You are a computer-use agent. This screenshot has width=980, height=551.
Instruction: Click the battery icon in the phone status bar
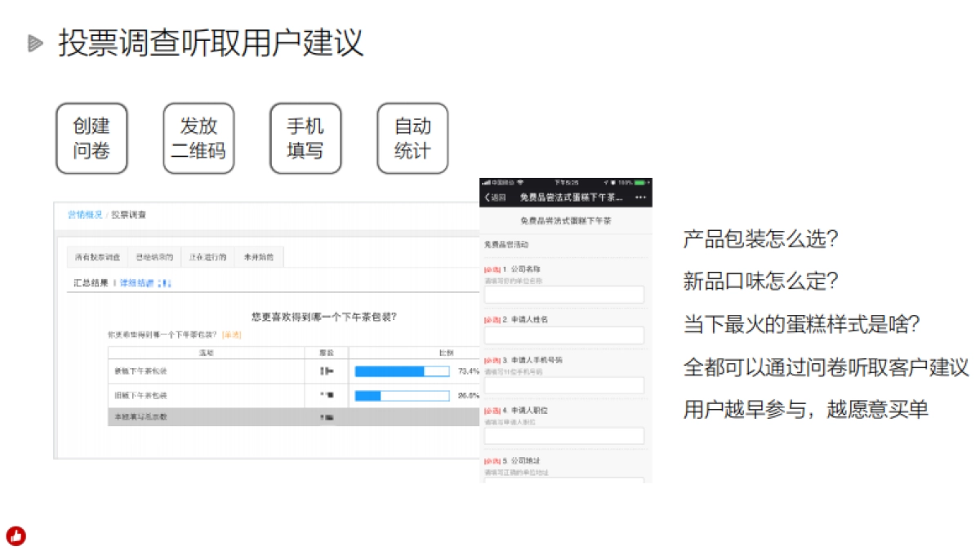[639, 182]
